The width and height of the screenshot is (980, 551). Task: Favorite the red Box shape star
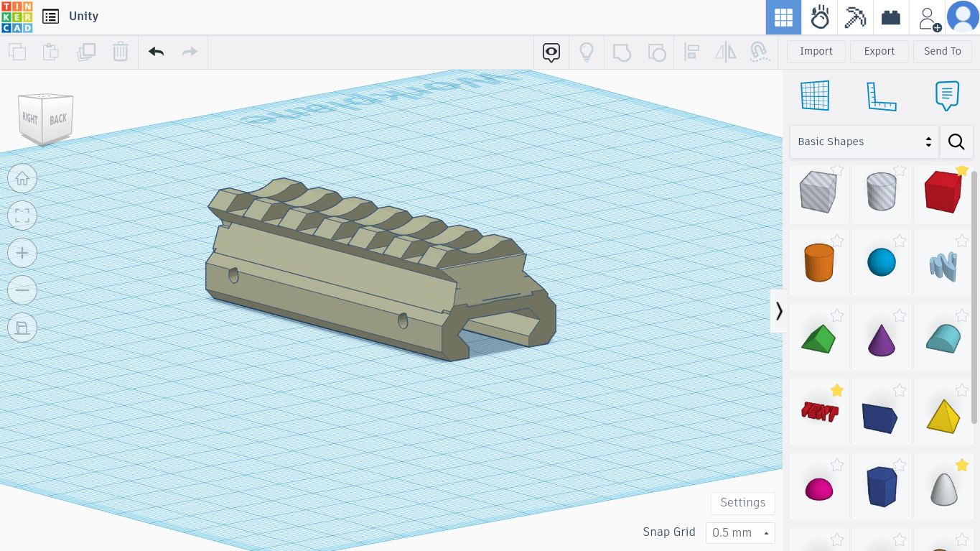pos(963,171)
